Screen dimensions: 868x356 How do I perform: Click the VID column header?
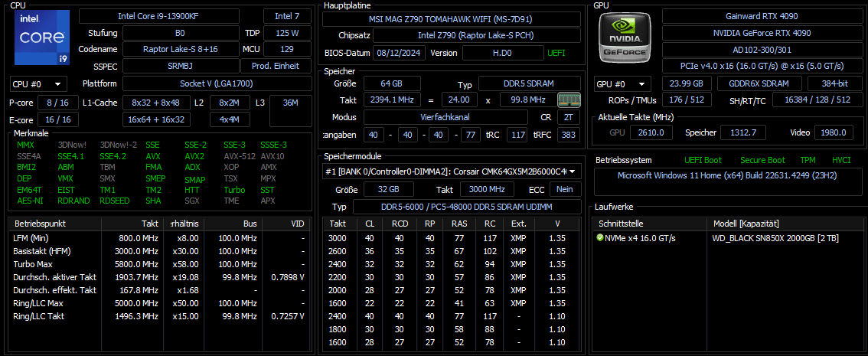(287, 224)
